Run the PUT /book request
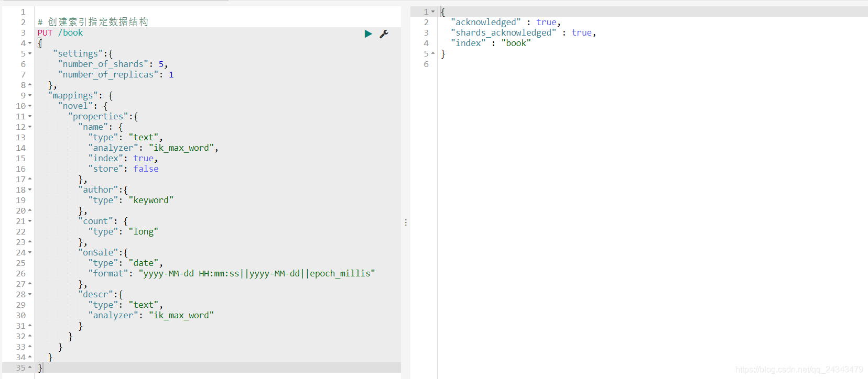868x379 pixels. pyautogui.click(x=368, y=34)
